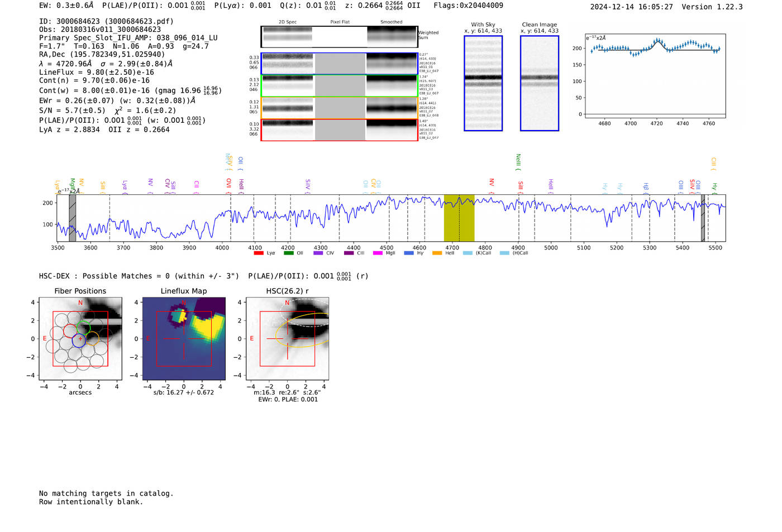Screen dimensions: 782x532
Task: Click the s/b: 16.27 +/- 0.672 caption
Action: [184, 392]
